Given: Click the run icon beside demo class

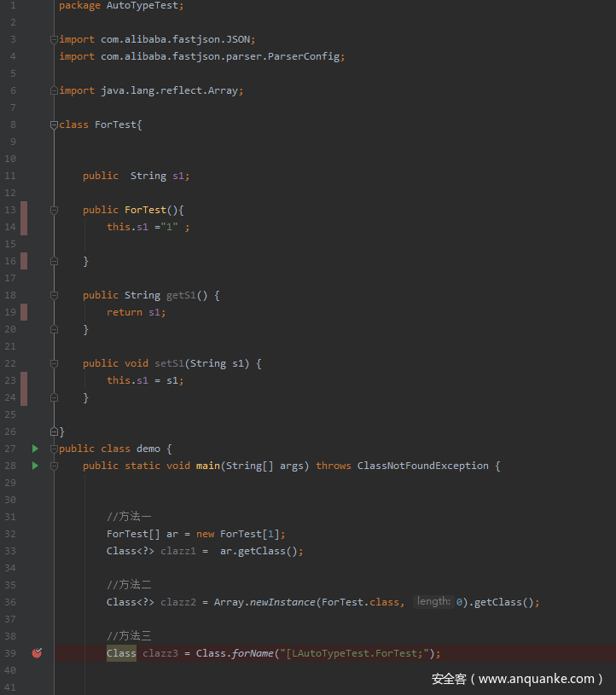Looking at the screenshot, I should point(35,449).
